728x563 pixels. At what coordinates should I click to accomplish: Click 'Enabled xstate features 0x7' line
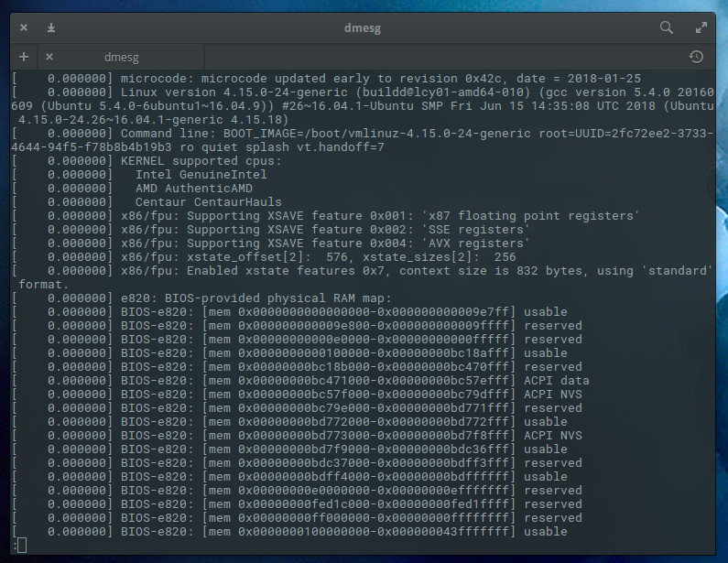362,277
